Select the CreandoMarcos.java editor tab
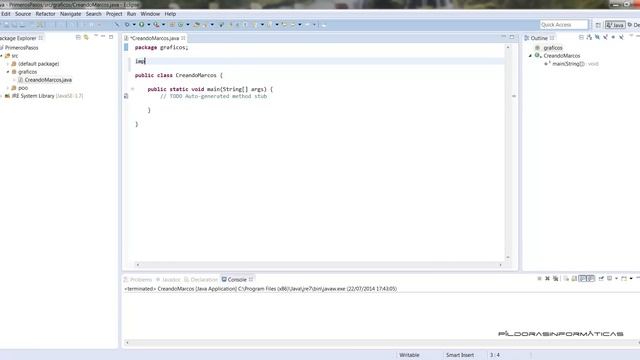Image resolution: width=640 pixels, height=360 pixels. click(x=154, y=38)
